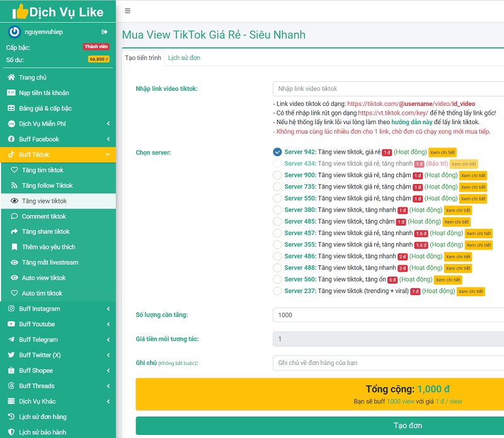Click the hamburger menu icon
The image size is (504, 438).
pyautogui.click(x=128, y=11)
